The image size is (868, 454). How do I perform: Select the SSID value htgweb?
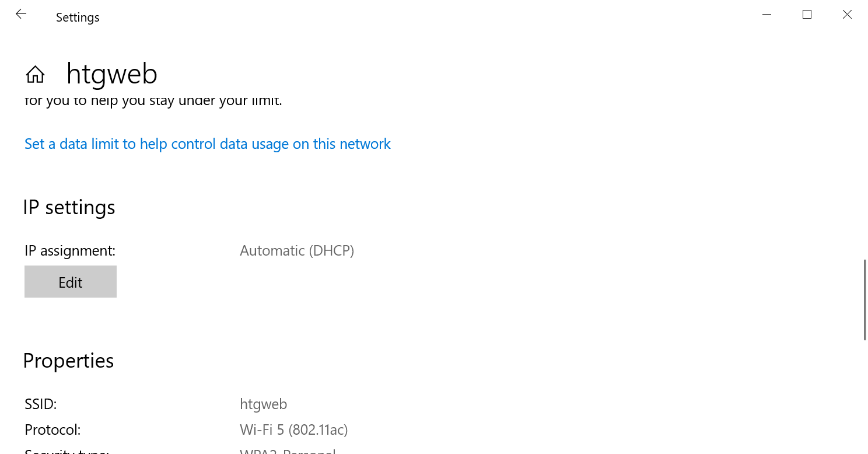tap(263, 403)
